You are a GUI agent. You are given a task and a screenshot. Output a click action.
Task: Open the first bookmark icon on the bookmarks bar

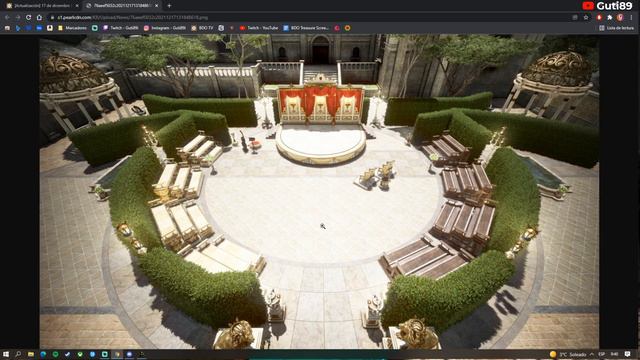(x=7, y=28)
